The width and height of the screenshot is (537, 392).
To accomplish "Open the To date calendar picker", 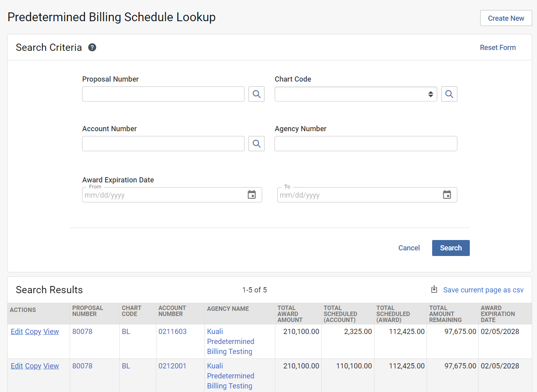I will [x=447, y=195].
